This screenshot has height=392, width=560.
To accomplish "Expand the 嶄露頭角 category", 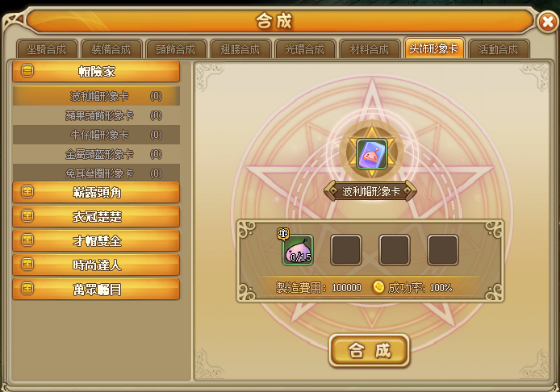I will (x=96, y=193).
